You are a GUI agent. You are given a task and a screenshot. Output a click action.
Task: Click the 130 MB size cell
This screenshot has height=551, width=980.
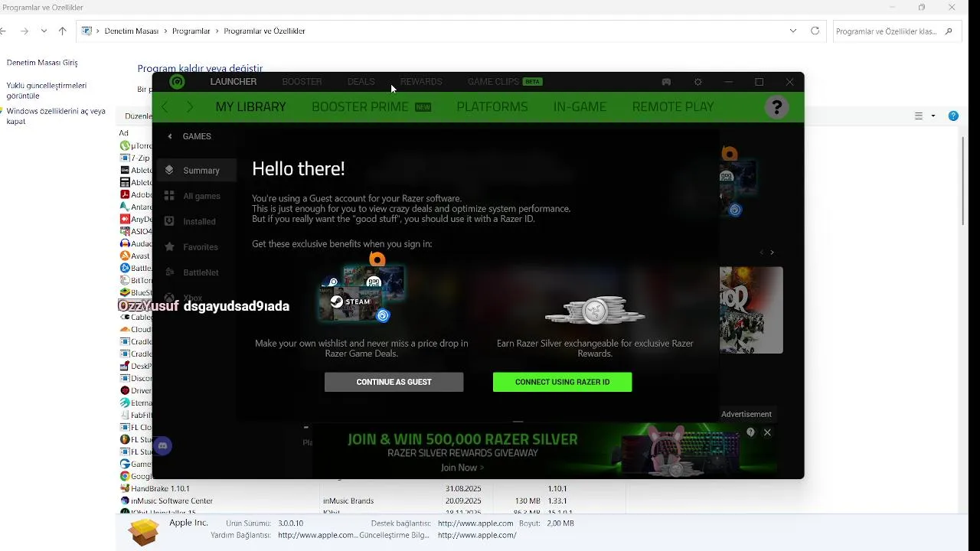(528, 500)
